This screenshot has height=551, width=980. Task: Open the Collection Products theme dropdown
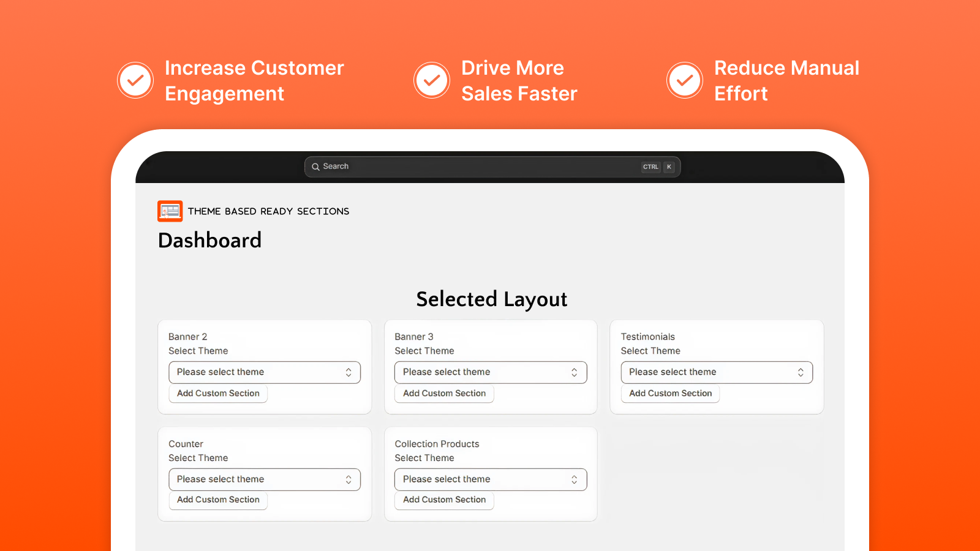pyautogui.click(x=491, y=479)
